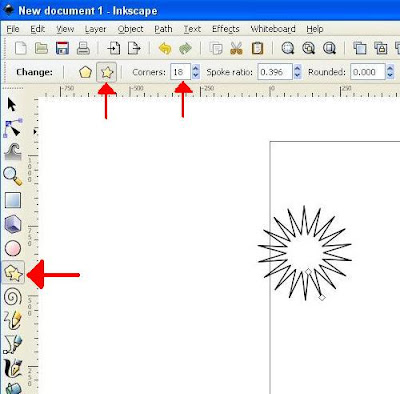The height and width of the screenshot is (394, 400).
Task: Create a new document icon
Action: pyautogui.click(x=21, y=48)
